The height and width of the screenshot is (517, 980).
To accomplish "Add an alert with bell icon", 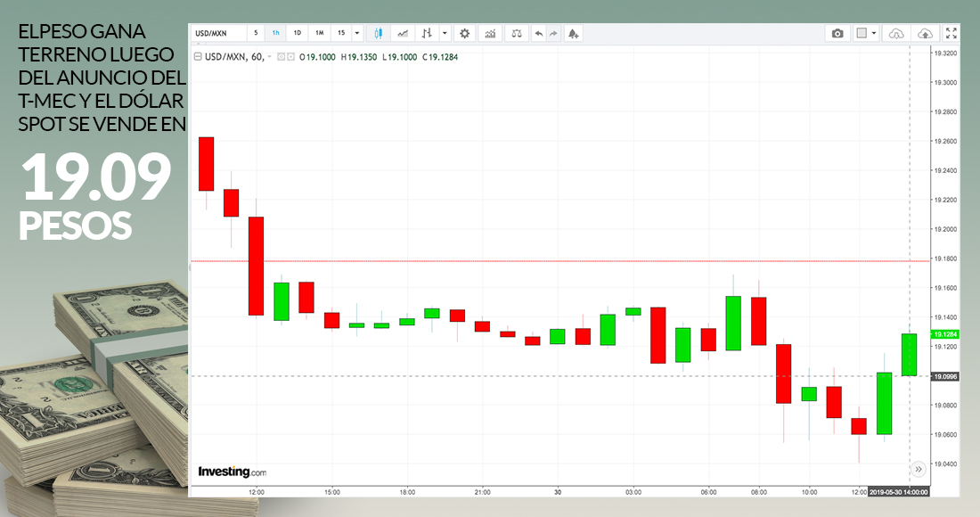I will (x=573, y=33).
